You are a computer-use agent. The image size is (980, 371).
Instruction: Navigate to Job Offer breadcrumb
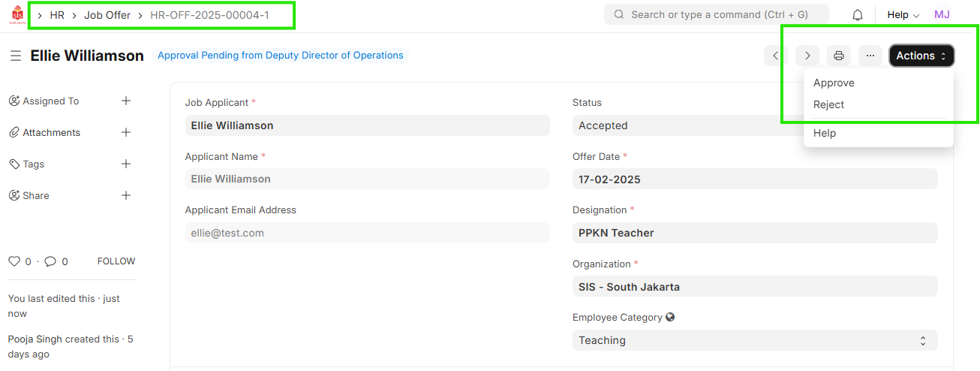tap(107, 15)
